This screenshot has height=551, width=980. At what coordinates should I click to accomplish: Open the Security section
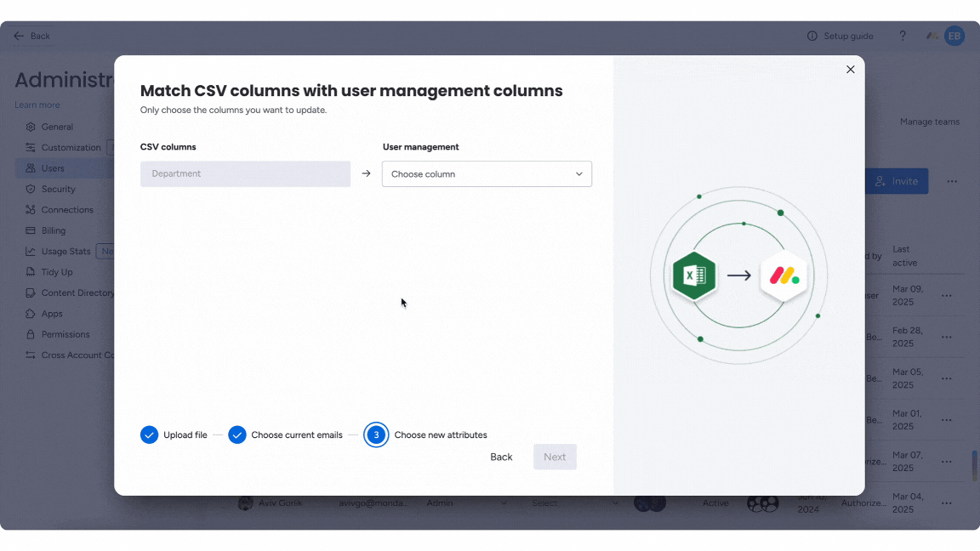pyautogui.click(x=60, y=189)
